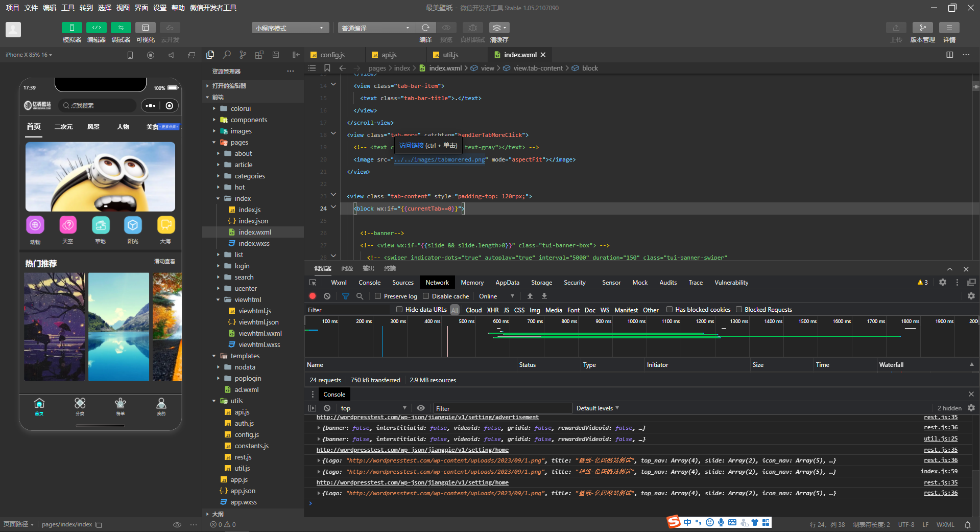Open the clear cache layers icon

[499, 28]
